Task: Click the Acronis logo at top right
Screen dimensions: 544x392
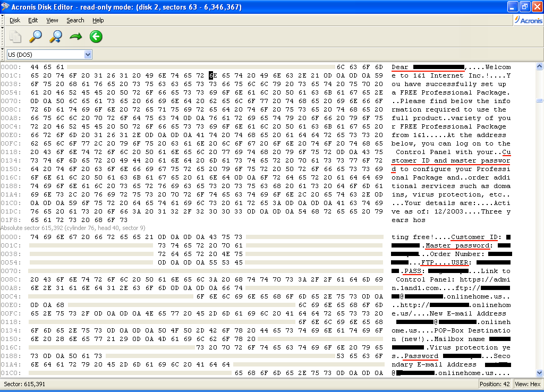Action: coord(528,20)
